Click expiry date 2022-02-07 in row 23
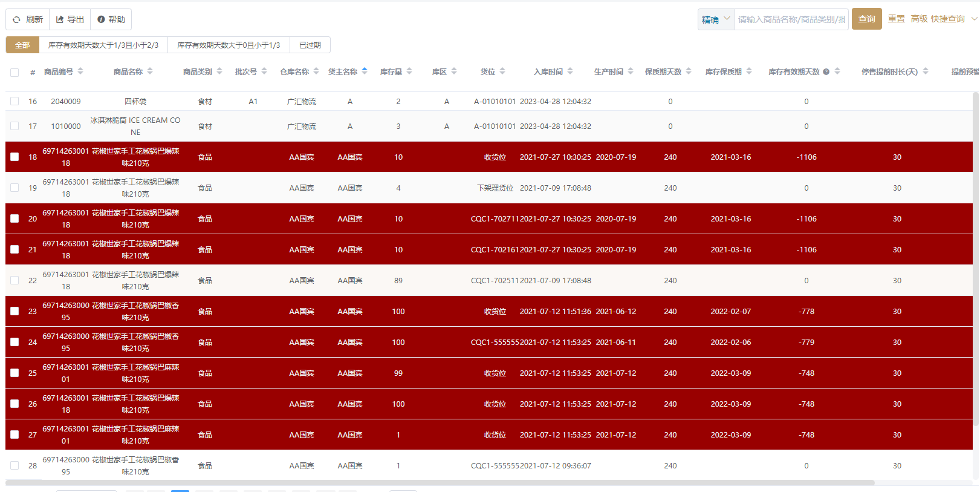Image resolution: width=980 pixels, height=492 pixels. 731,311
